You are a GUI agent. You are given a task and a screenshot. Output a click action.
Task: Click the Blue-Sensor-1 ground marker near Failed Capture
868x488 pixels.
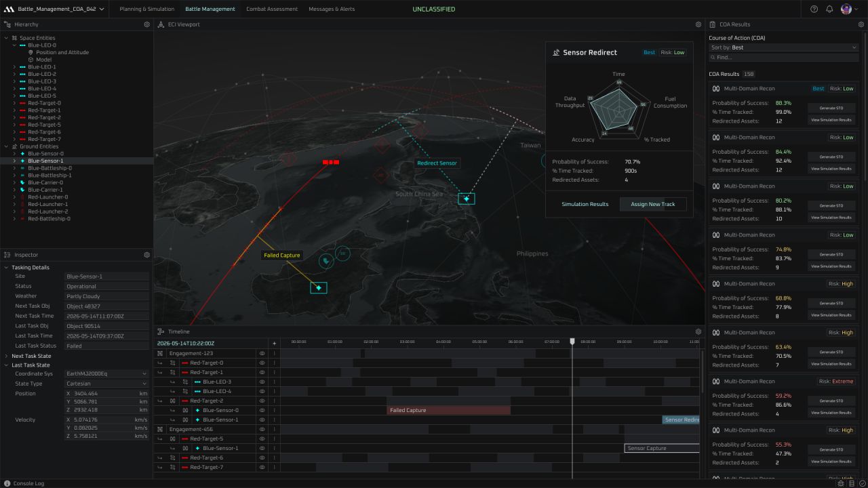319,288
